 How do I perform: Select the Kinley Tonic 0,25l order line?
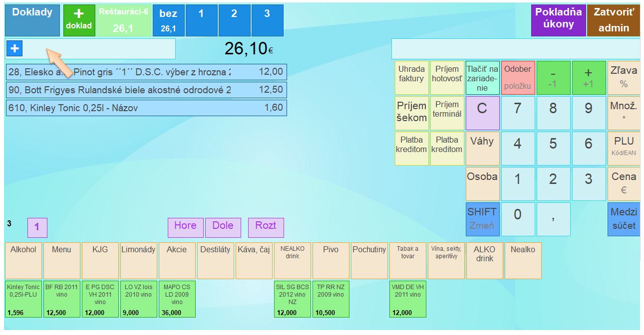[x=146, y=108]
